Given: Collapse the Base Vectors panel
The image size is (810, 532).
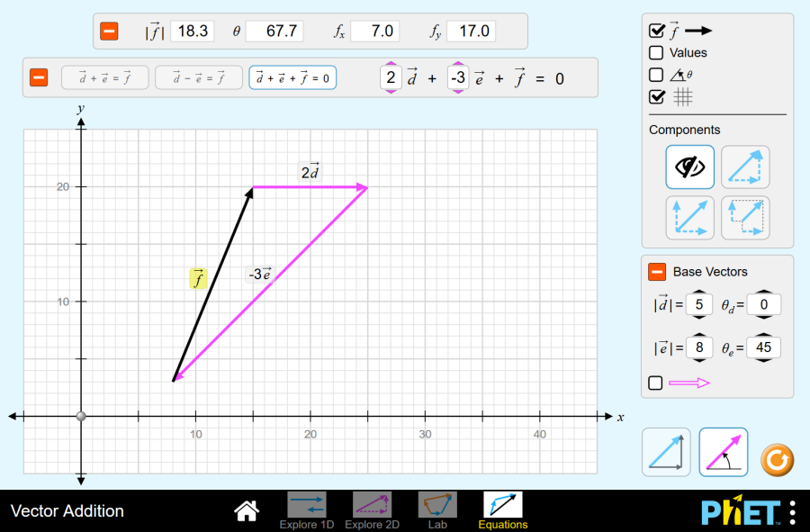Looking at the screenshot, I should coord(657,272).
